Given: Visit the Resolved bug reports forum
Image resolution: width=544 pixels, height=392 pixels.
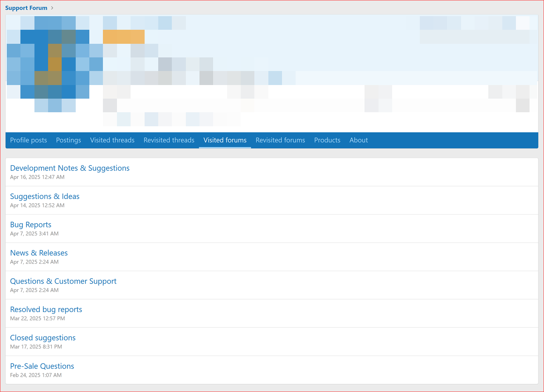Looking at the screenshot, I should click(x=46, y=310).
